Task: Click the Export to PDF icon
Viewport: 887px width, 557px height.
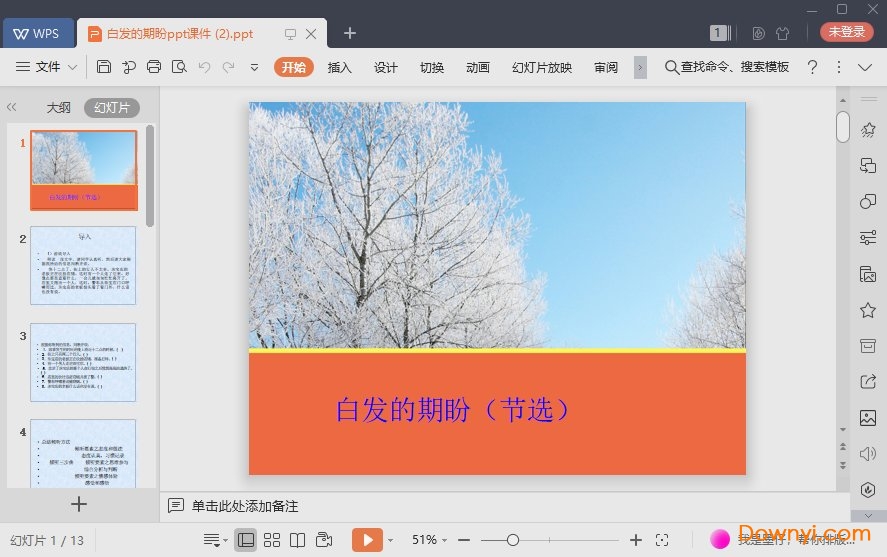Action: coord(129,67)
